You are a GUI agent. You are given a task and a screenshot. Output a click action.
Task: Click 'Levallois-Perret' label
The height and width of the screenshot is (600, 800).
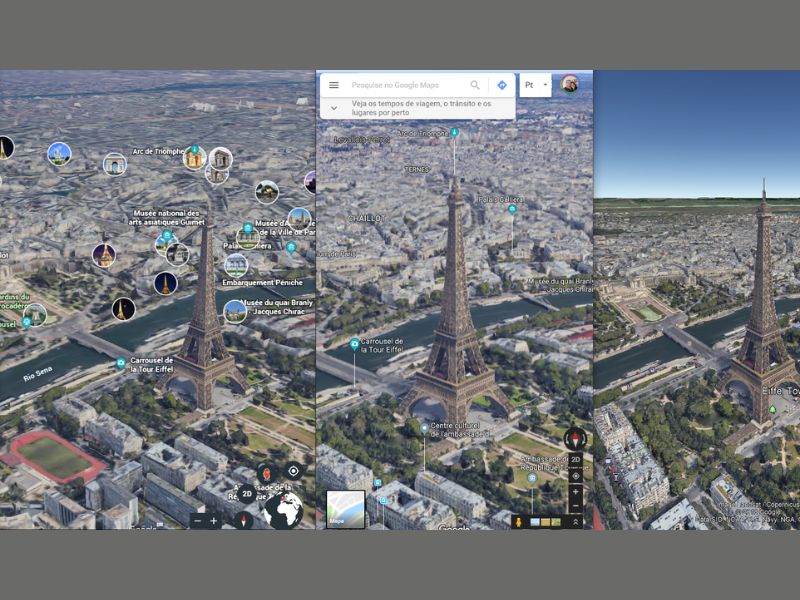362,139
